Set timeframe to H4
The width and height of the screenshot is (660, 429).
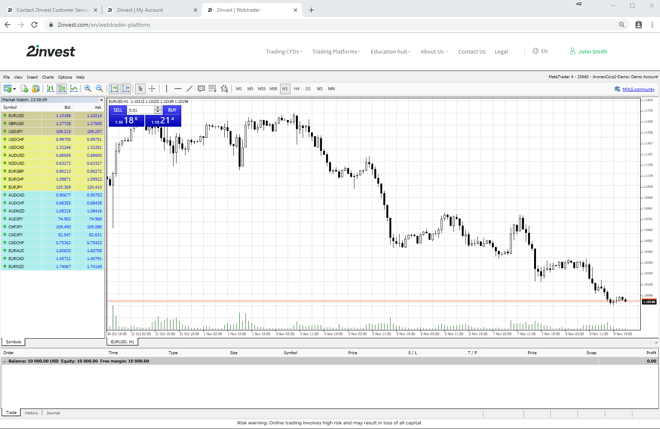click(x=297, y=89)
